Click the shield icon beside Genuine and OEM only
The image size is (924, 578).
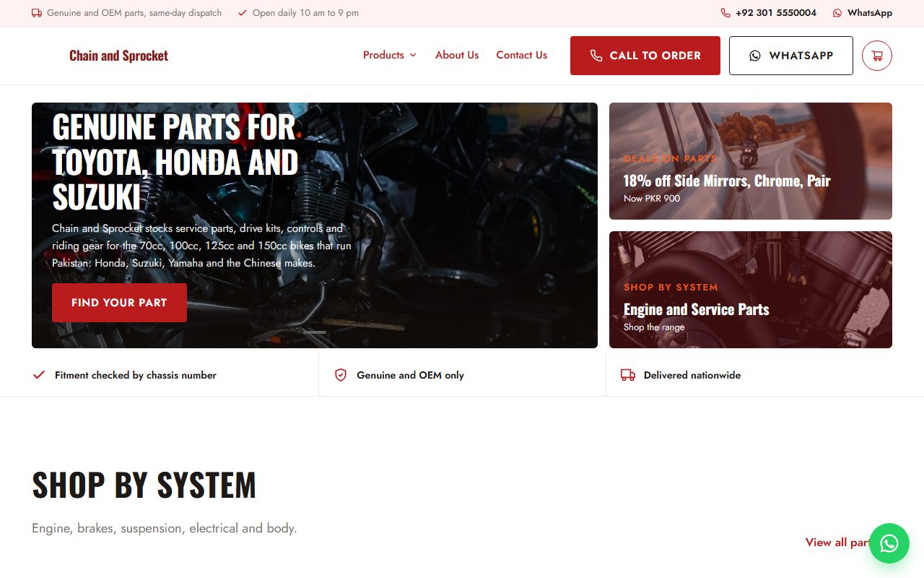[341, 375]
